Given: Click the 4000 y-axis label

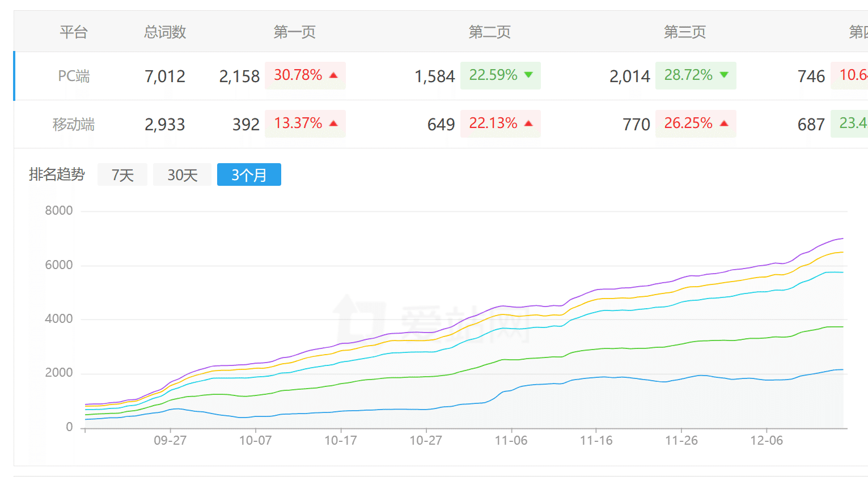Looking at the screenshot, I should (x=59, y=319).
